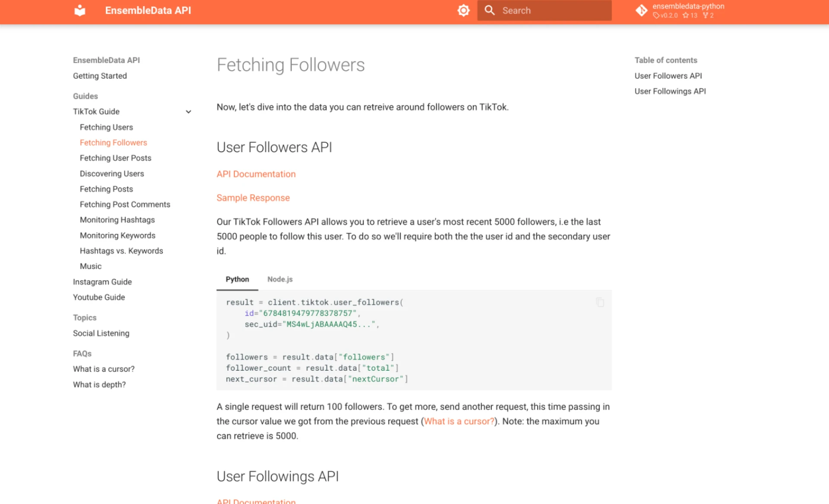Screen dimensions: 829x504
Task: Expand the Youtube Guide section
Action: 98,297
